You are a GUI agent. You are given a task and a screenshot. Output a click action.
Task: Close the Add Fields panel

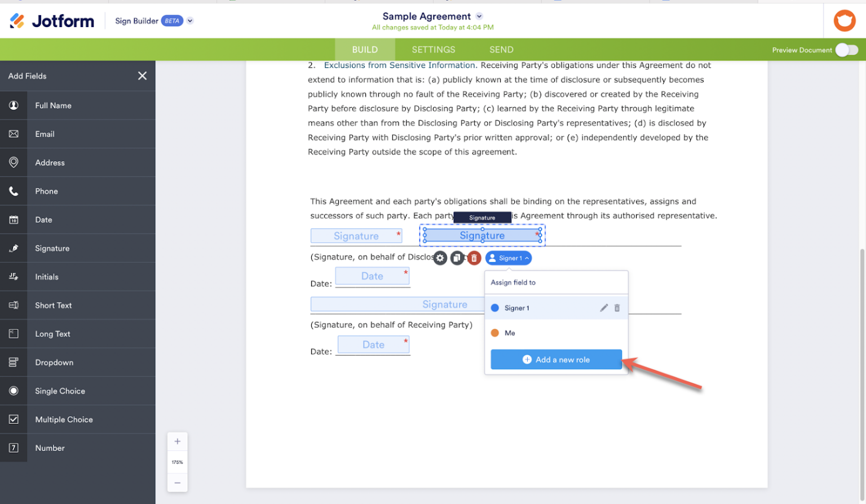142,76
